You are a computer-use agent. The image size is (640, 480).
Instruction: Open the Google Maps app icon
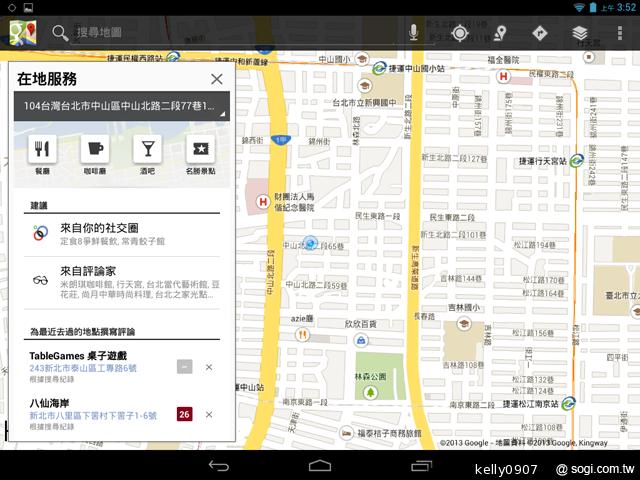click(23, 33)
